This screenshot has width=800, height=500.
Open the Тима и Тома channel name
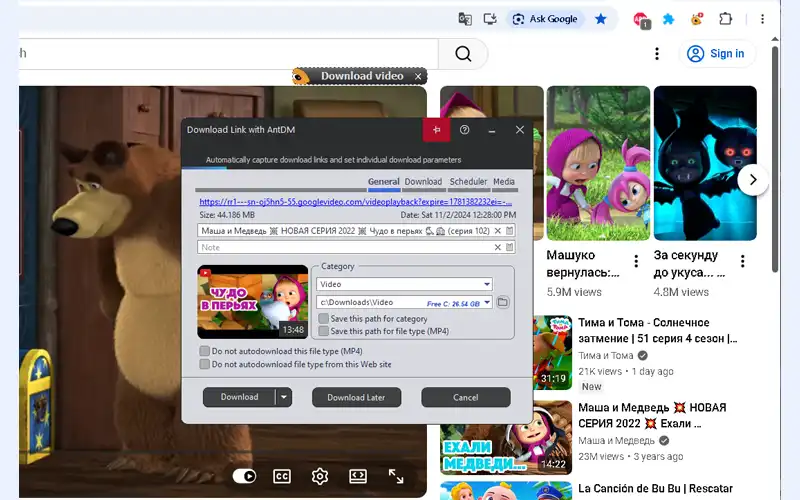(606, 356)
